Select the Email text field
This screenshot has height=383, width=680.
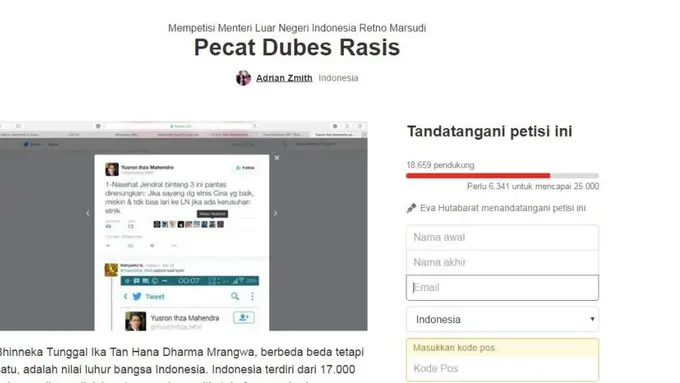point(502,288)
